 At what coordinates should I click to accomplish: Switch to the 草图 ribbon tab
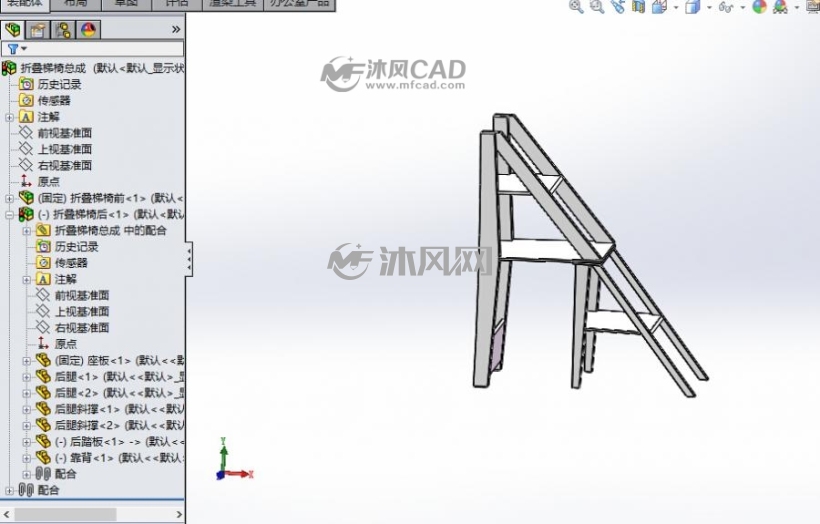(126, 4)
